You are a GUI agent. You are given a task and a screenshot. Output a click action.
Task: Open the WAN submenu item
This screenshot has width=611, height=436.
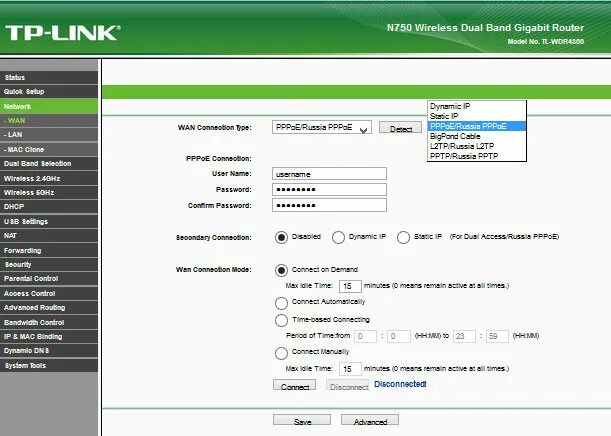[49, 121]
